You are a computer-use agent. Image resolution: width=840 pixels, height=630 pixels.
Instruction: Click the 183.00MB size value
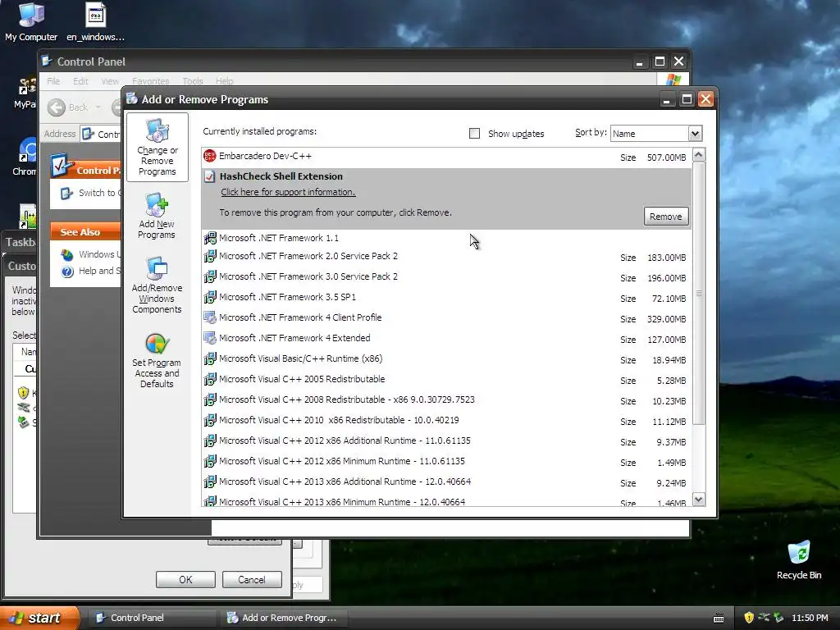pos(666,258)
